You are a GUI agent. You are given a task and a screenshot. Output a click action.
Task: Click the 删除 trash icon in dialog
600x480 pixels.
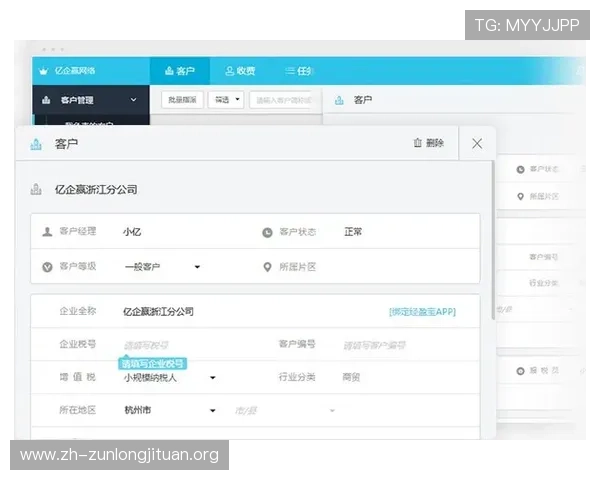[417, 143]
